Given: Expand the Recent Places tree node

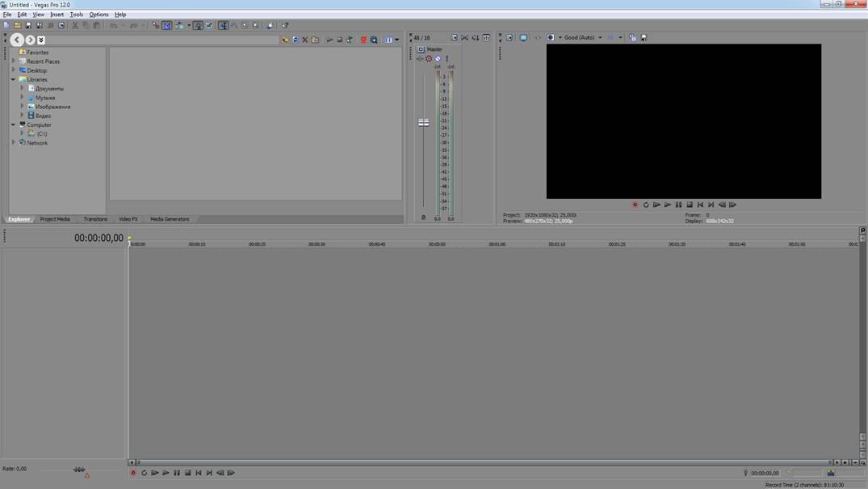Looking at the screenshot, I should [x=13, y=61].
